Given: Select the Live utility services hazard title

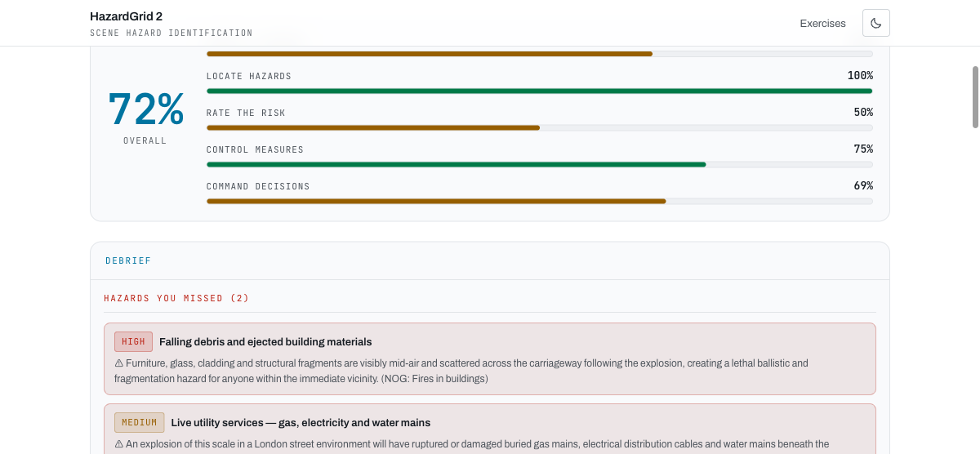Looking at the screenshot, I should click(x=301, y=422).
